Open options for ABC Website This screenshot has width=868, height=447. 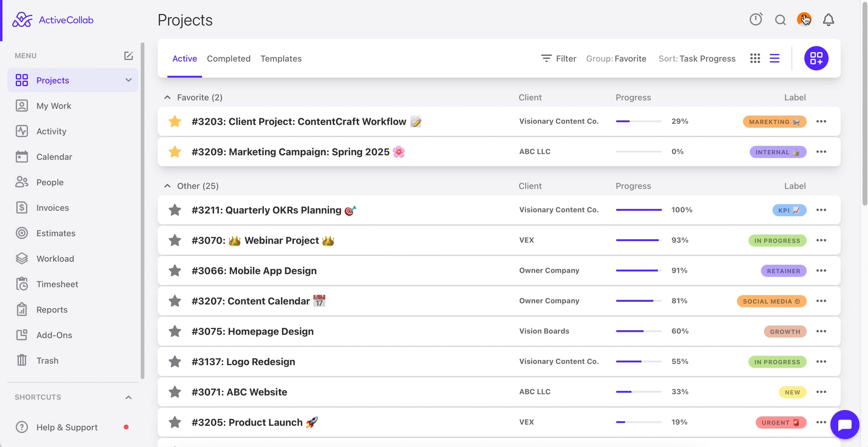(821, 392)
